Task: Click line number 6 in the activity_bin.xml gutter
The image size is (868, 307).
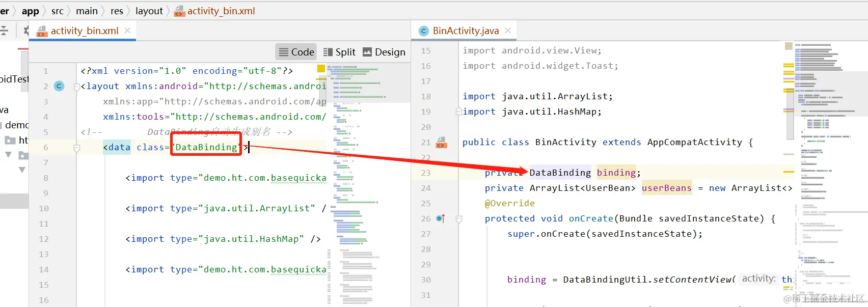Action: [46, 147]
